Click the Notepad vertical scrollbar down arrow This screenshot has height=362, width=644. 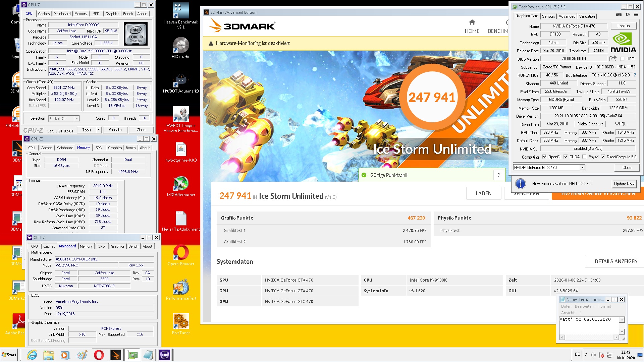(622, 331)
